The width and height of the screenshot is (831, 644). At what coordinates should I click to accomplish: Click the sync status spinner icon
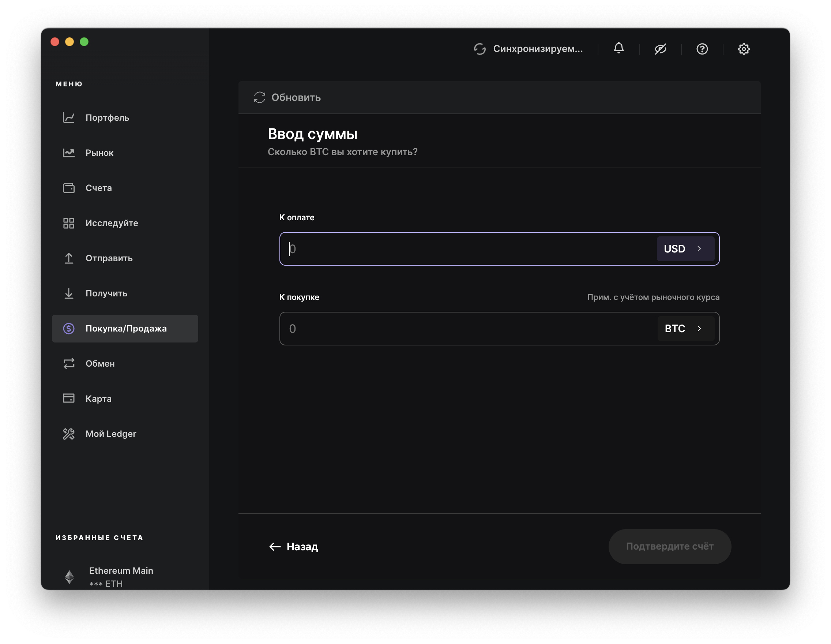[480, 49]
